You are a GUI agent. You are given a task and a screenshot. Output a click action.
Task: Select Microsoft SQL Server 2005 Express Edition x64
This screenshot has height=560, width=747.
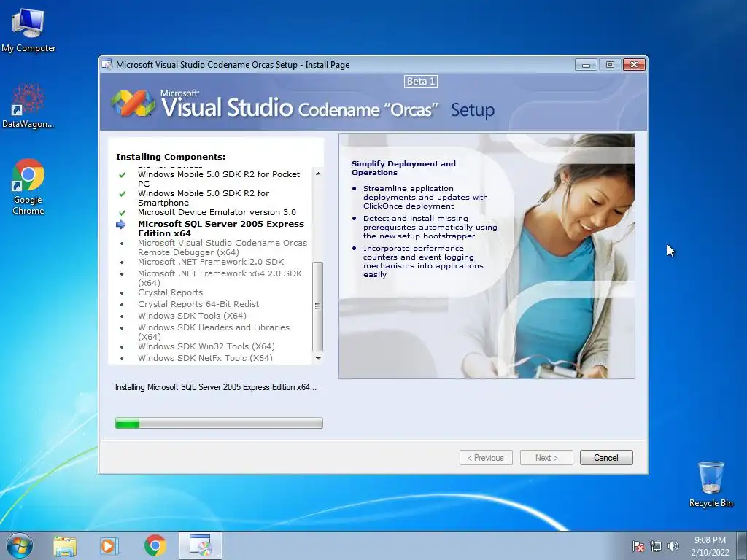click(221, 228)
